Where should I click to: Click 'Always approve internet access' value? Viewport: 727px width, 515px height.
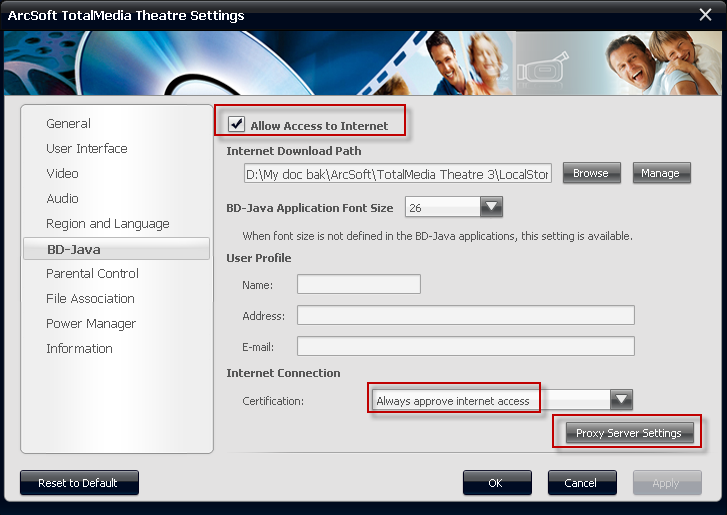pos(453,401)
